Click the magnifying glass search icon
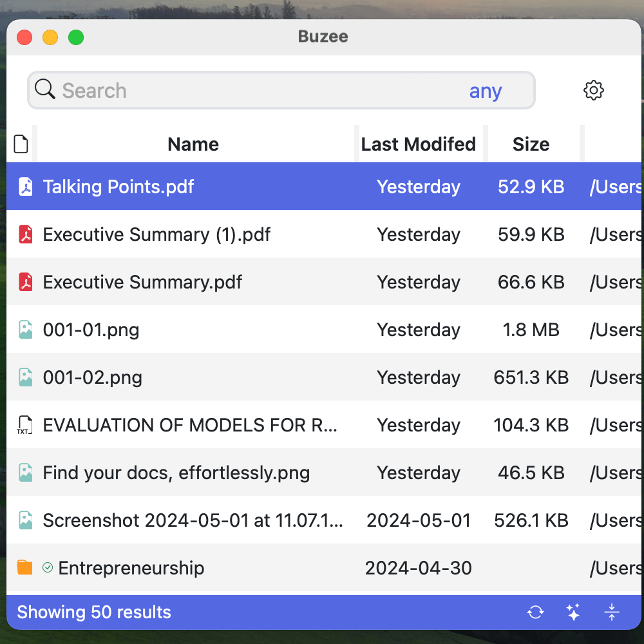Image resolution: width=644 pixels, height=644 pixels. [x=44, y=90]
